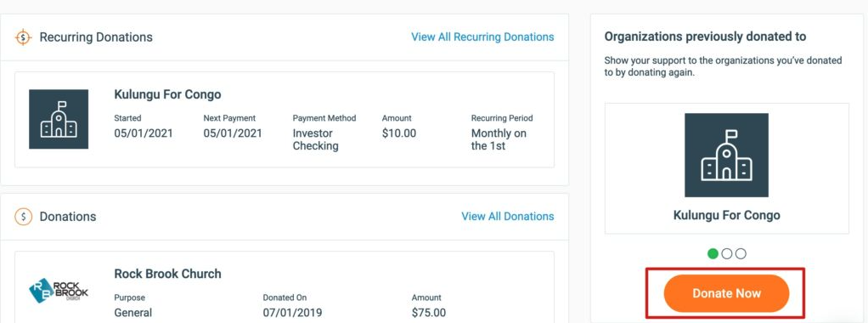Image resolution: width=868 pixels, height=323 pixels.
Task: Click the orange Donate Now button
Action: [x=726, y=293]
